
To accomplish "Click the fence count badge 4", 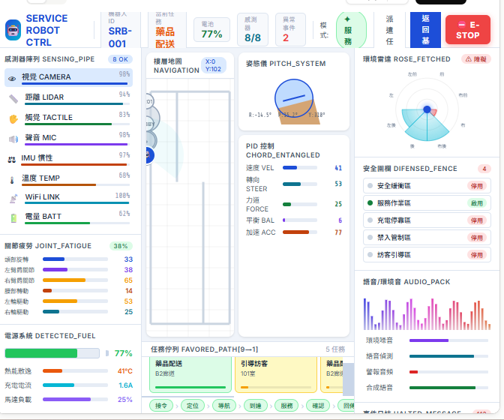I will click(484, 169).
